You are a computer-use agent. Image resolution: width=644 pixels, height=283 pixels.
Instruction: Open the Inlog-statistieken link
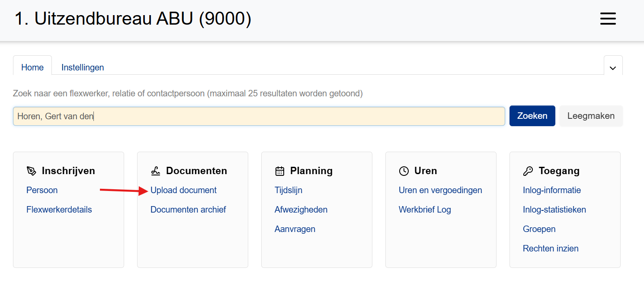pyautogui.click(x=554, y=210)
